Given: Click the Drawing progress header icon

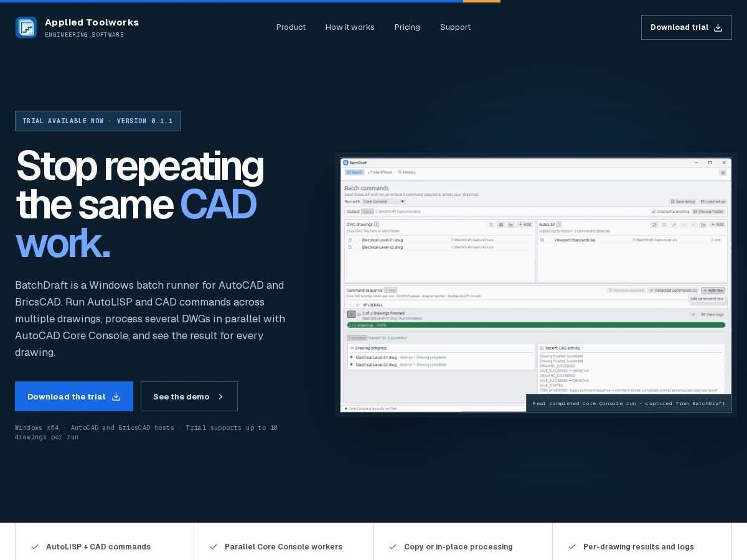Looking at the screenshot, I should [352, 348].
